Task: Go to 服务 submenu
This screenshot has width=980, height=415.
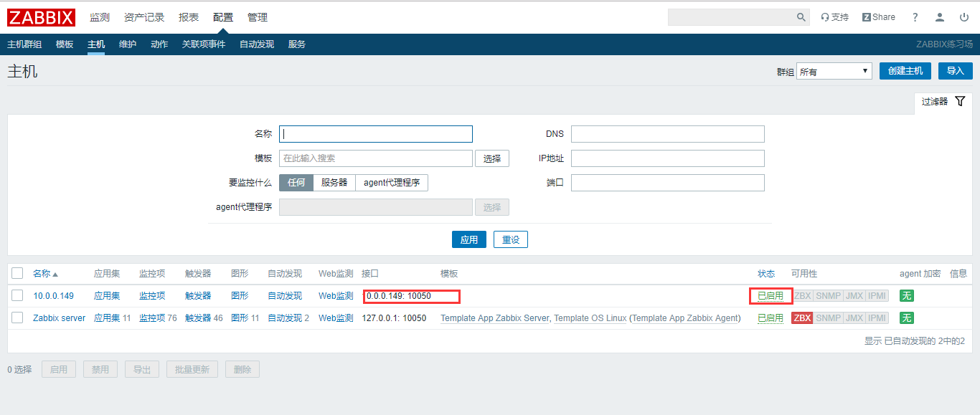Action: click(x=297, y=44)
